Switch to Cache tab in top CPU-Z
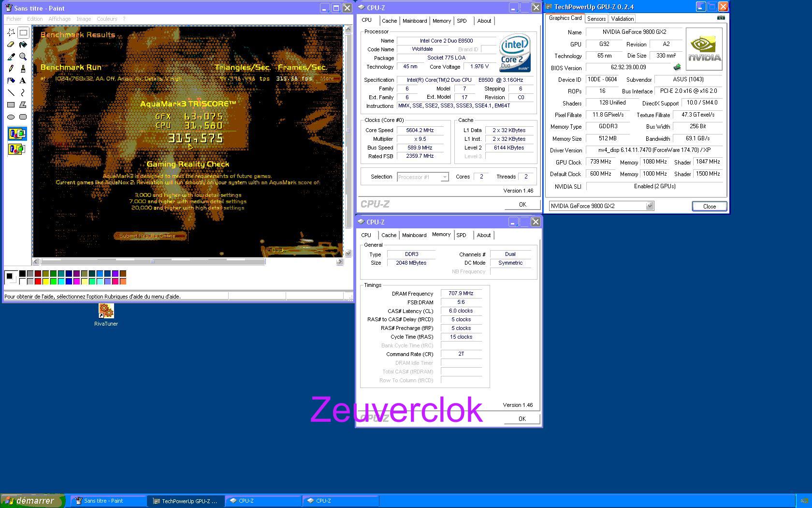Image resolution: width=812 pixels, height=508 pixels. pos(389,21)
